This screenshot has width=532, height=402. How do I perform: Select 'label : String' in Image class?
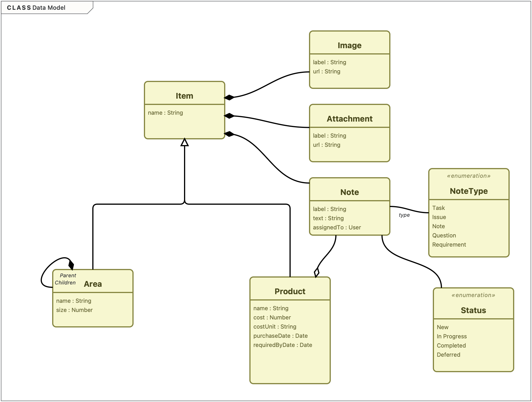point(329,62)
